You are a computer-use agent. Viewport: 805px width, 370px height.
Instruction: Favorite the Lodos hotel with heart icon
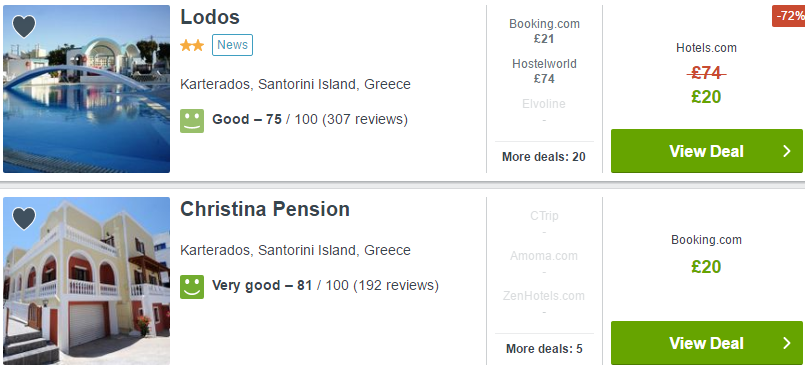point(24,27)
